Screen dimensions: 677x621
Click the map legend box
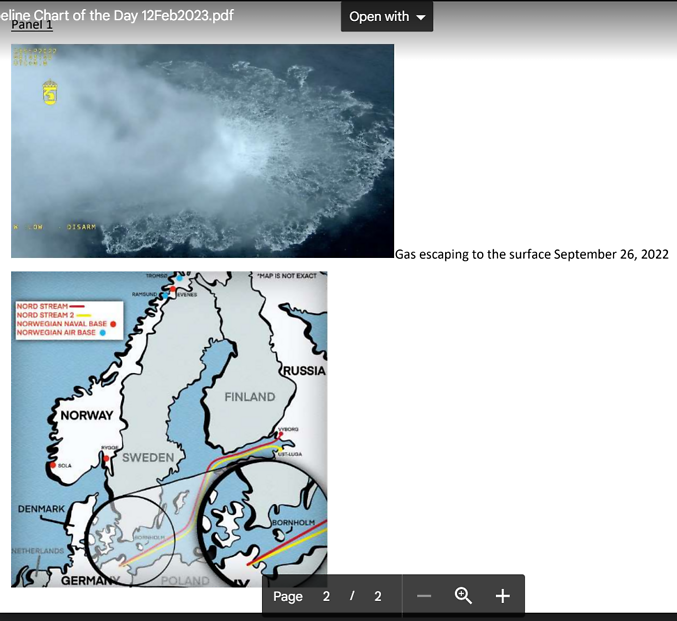click(68, 318)
